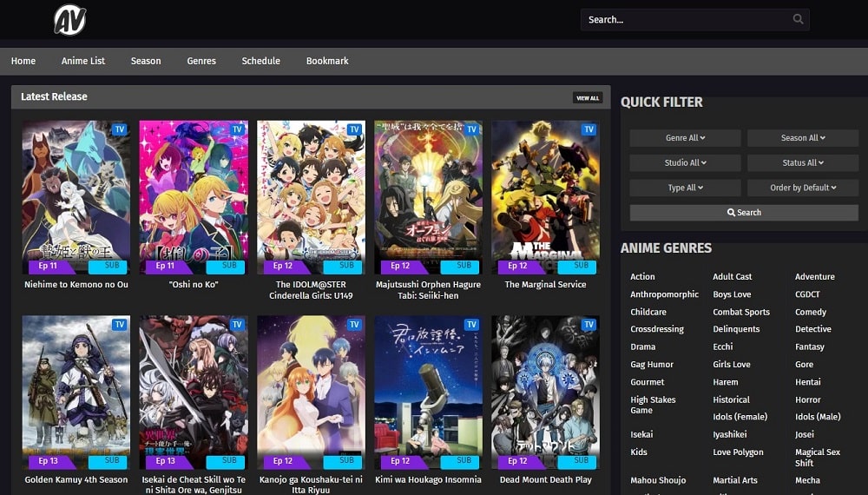Screen dimensions: 868x495
Task: Click SUB badge on Dead Mount Death Play
Action: [x=577, y=461]
